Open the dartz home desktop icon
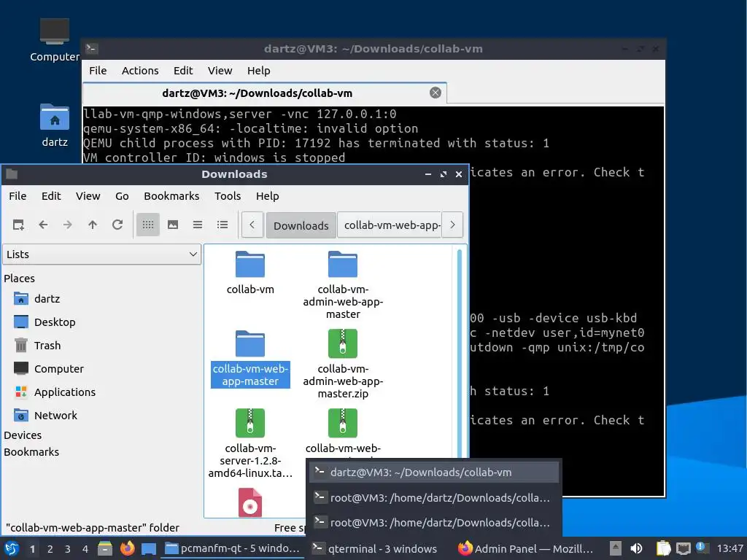747x560 pixels. coord(54,125)
